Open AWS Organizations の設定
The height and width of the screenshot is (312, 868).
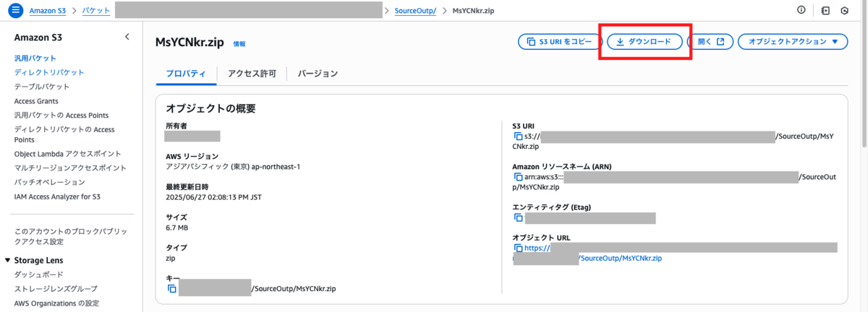point(56,303)
